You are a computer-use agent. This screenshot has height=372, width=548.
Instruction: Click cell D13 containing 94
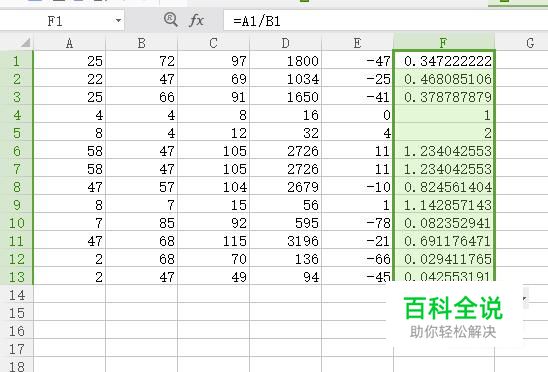click(x=286, y=277)
